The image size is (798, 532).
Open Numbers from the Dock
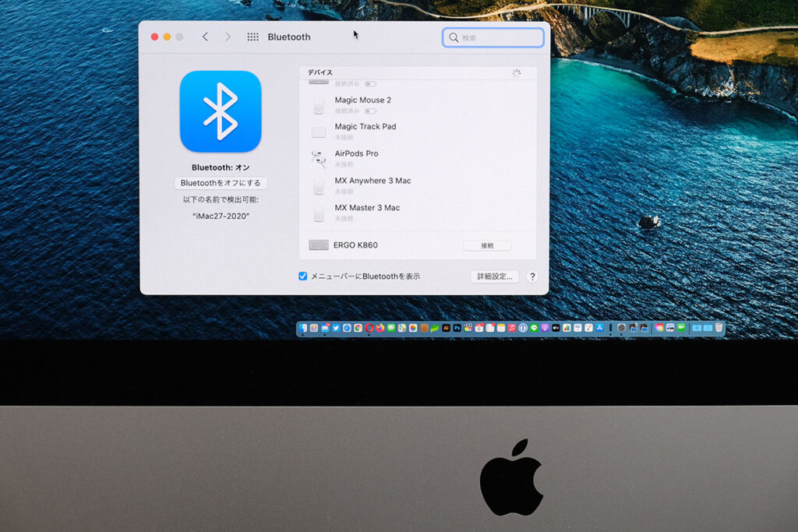pos(567,328)
